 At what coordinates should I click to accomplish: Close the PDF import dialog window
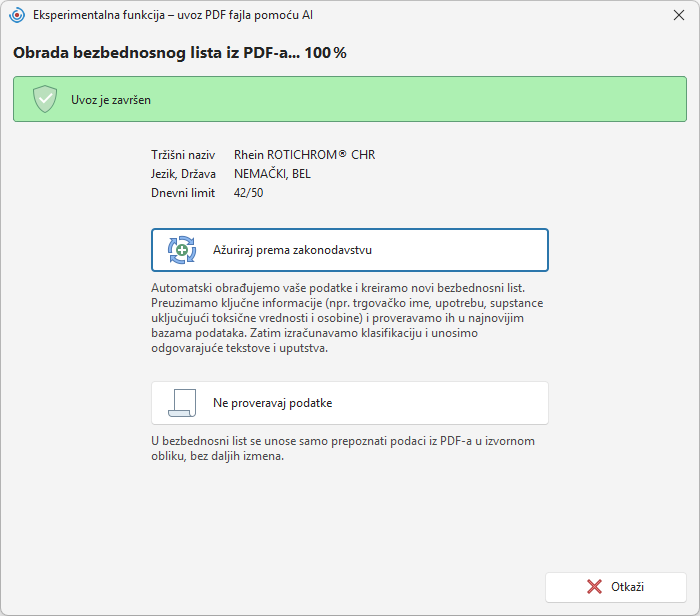point(679,15)
